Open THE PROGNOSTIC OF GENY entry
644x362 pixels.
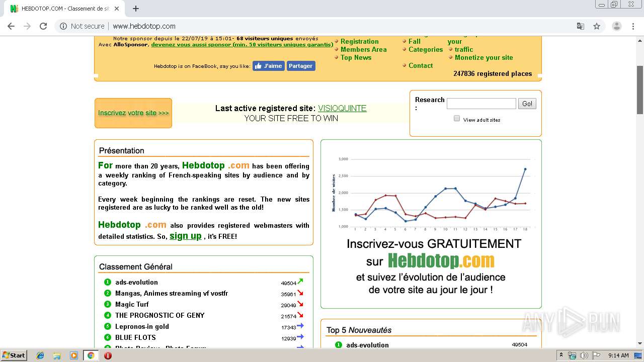pos(160,316)
